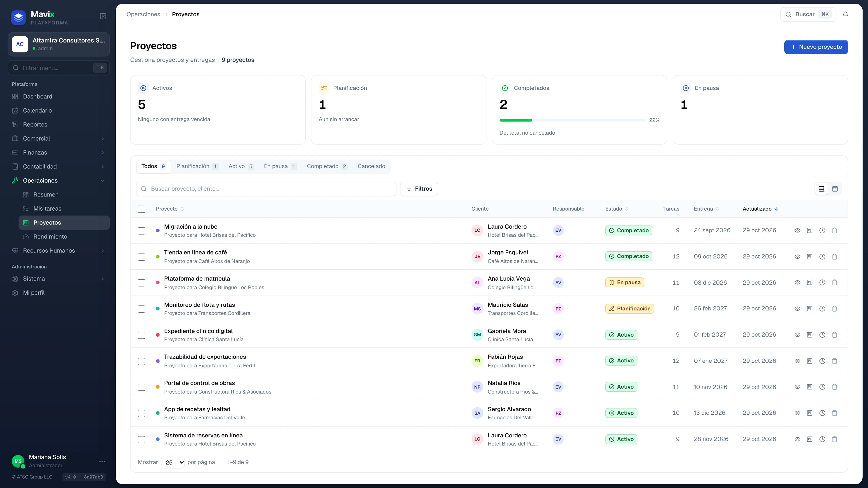Delete App de recetas y lealtad project

pyautogui.click(x=834, y=413)
